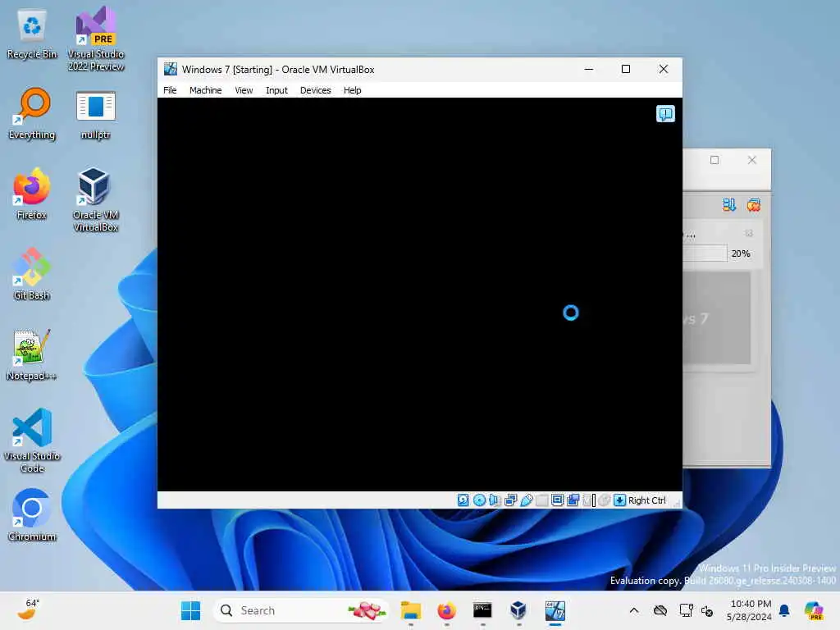Click the VirtualBox window title bar icon
Viewport: 840px width, 630px height.
(x=171, y=69)
